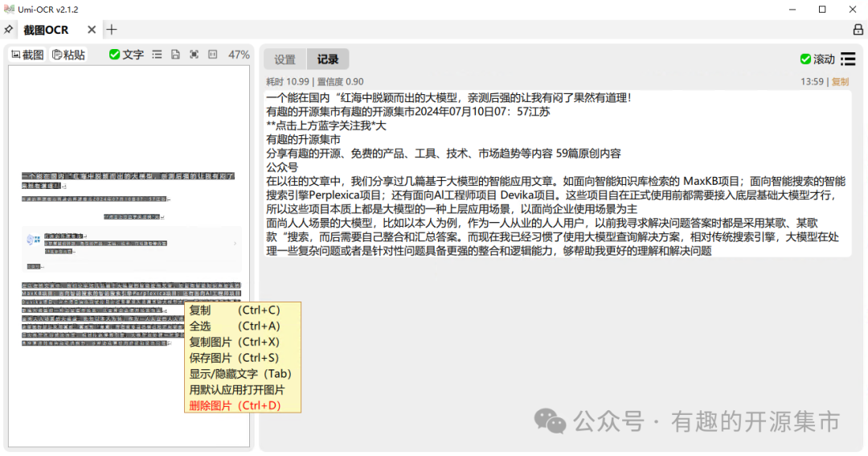
Task: Toggle the 滚动 auto-scroll checkbox
Action: (817, 59)
